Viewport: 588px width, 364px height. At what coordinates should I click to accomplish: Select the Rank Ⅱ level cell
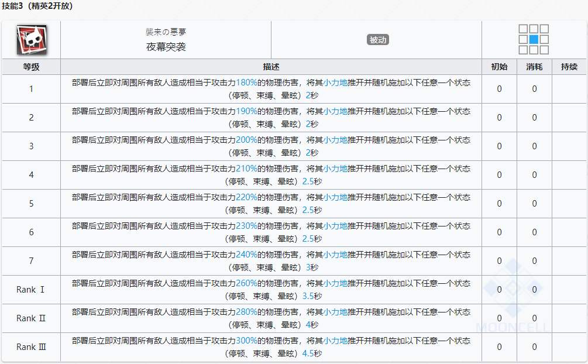pos(31,318)
